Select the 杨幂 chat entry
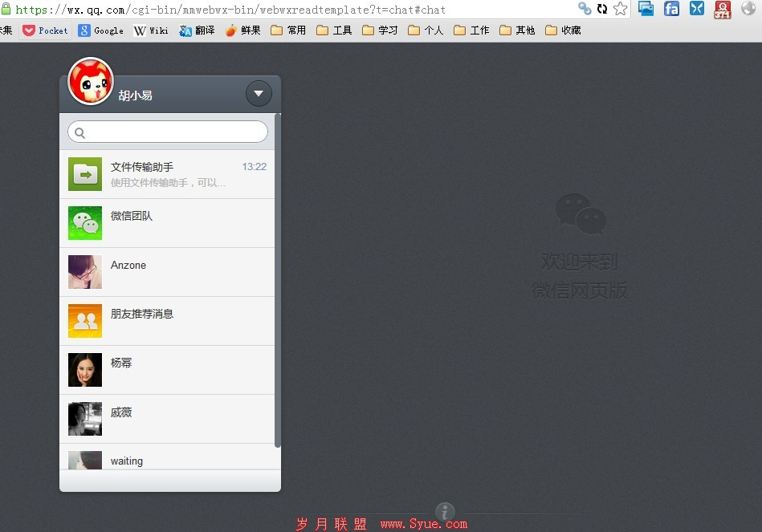The image size is (762, 532). pyautogui.click(x=167, y=370)
